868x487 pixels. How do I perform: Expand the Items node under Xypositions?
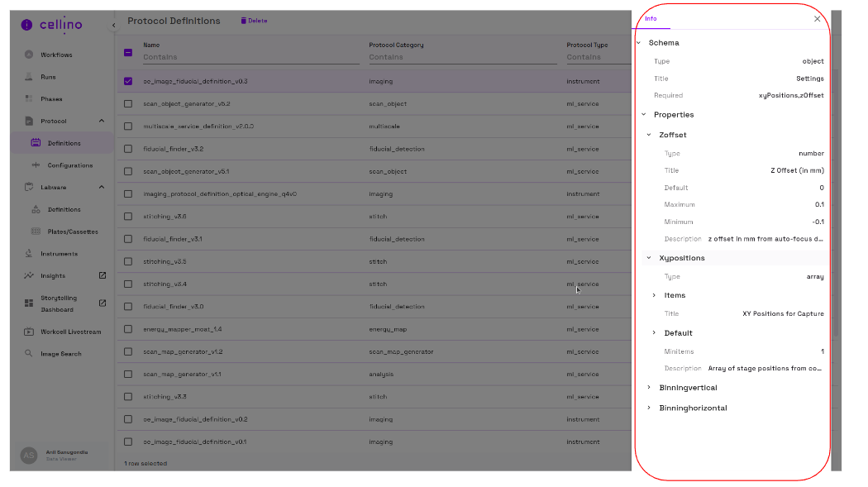point(654,295)
